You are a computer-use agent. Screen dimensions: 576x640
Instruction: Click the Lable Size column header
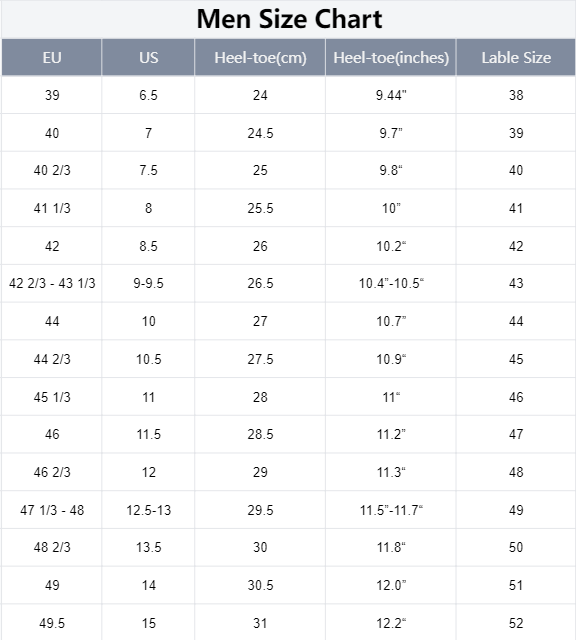516,58
